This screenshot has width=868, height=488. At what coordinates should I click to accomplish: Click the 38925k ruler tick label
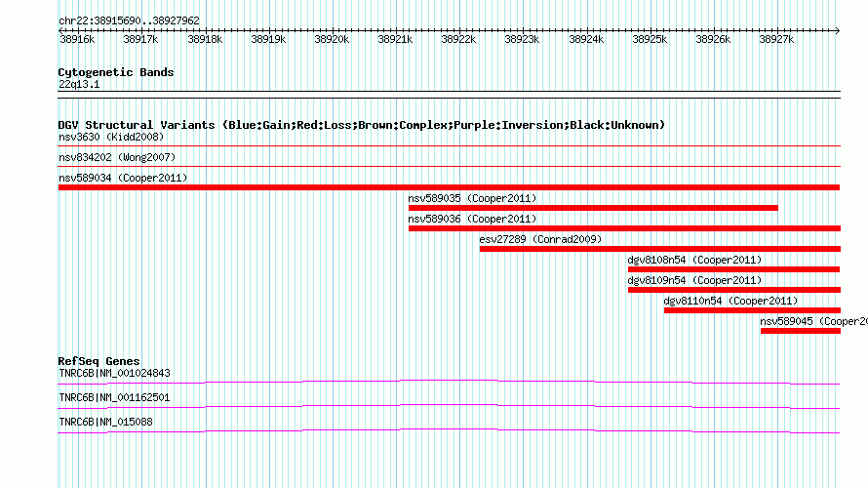650,39
